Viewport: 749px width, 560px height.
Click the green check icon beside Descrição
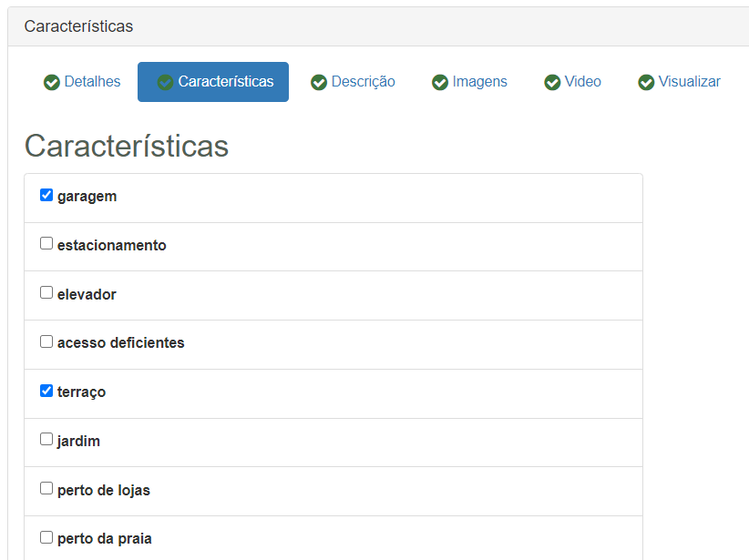pyautogui.click(x=319, y=82)
